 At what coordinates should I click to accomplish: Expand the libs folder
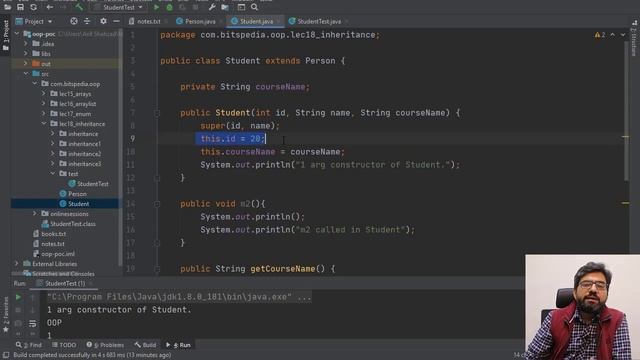click(26, 53)
